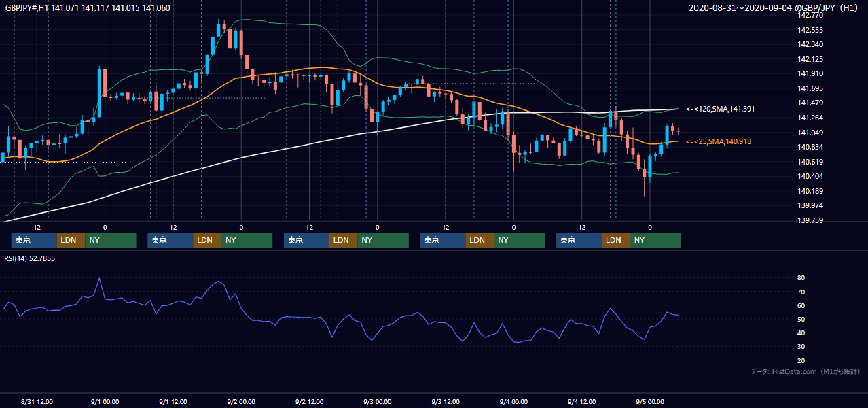
Task: Click price axis label 139.974
Action: [812, 205]
